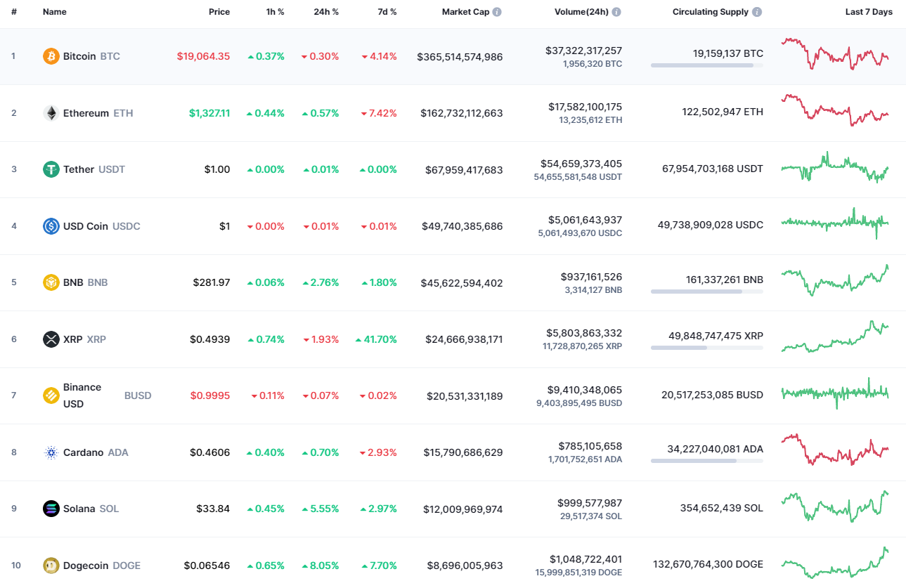Click the Last 7 Days column header
Viewport: 906px width, 588px height.
[x=869, y=12]
